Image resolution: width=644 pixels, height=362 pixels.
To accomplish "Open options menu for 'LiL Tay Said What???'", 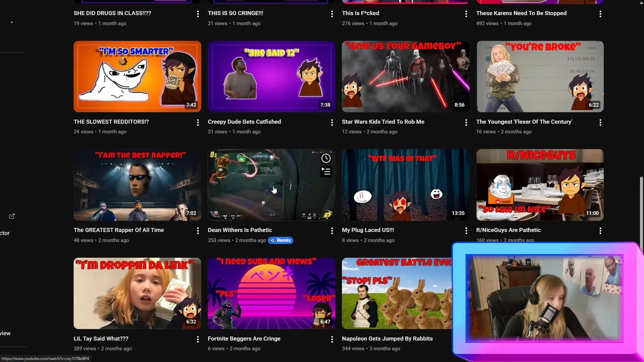I will (198, 339).
